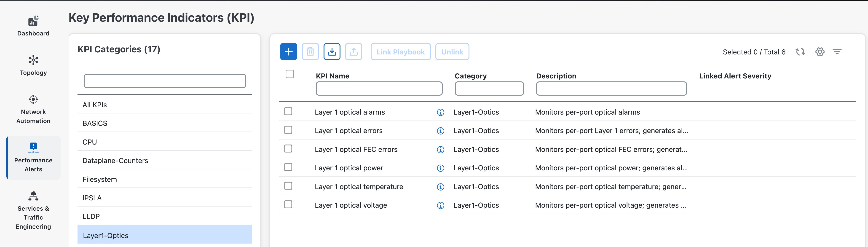Image resolution: width=868 pixels, height=247 pixels.
Task: Click the trash delete icon
Action: click(310, 51)
